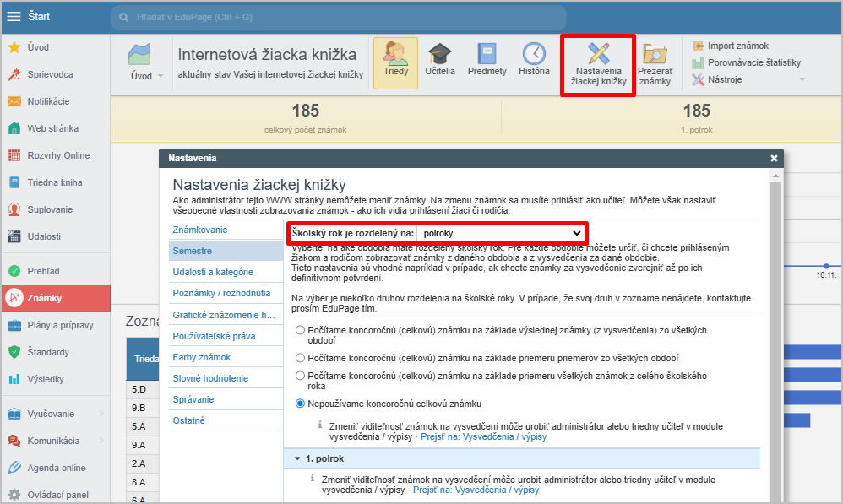Open Rozvrhy Online calendar icon

click(14, 155)
